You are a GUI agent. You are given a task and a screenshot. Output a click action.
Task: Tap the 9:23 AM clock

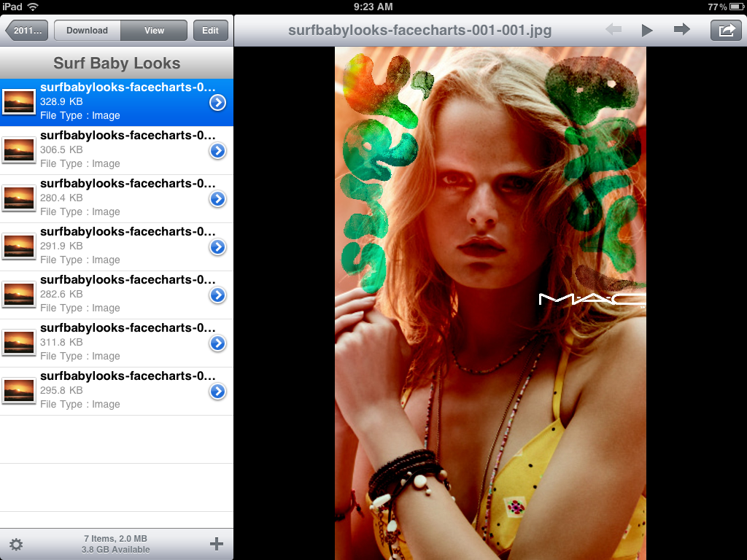tap(373, 7)
